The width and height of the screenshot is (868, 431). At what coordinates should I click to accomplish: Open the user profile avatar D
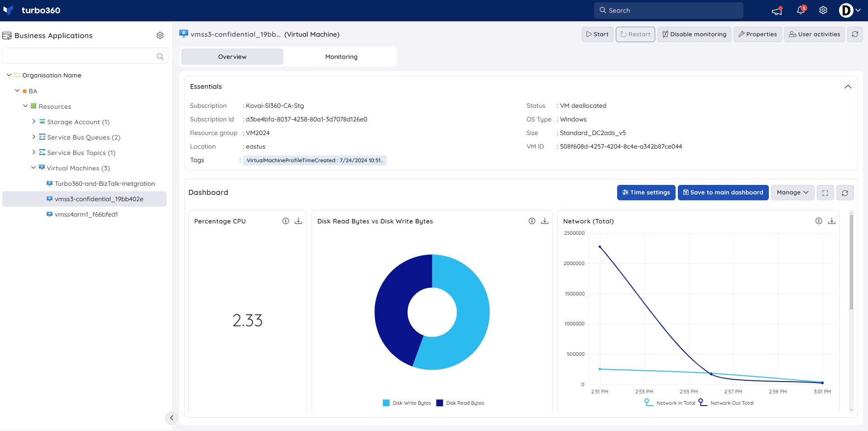[846, 10]
